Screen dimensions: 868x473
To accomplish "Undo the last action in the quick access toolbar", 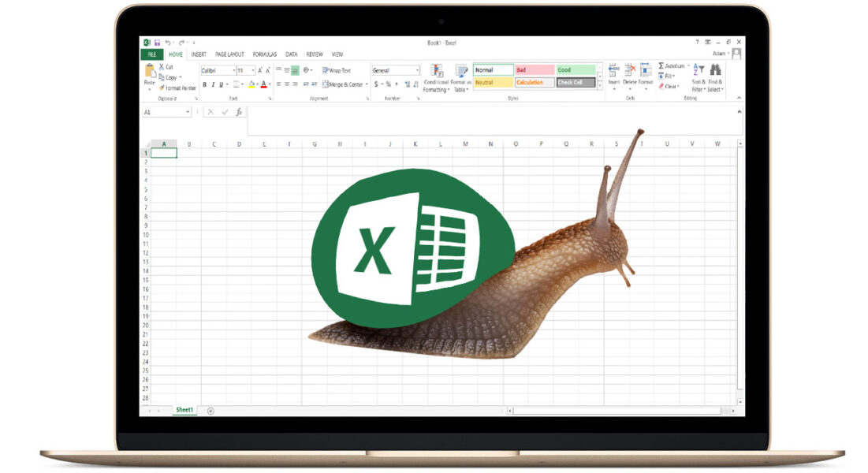I will [x=168, y=43].
